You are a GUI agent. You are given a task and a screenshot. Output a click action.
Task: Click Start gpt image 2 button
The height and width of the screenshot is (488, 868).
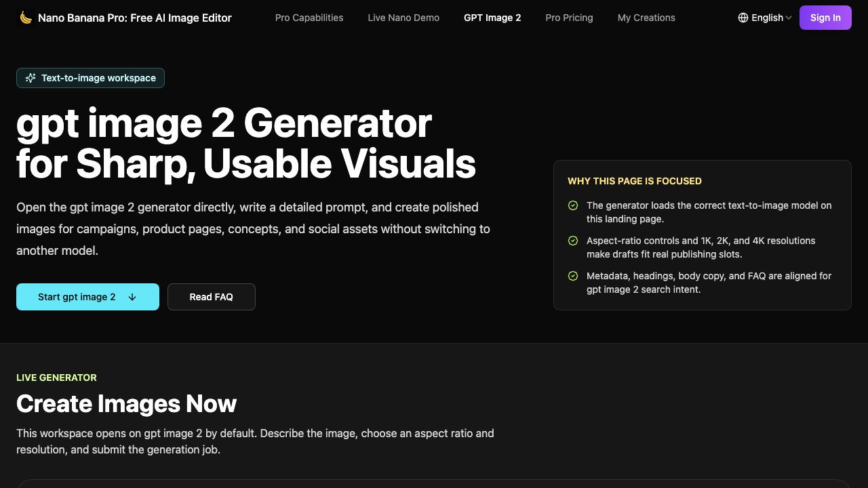(87, 297)
